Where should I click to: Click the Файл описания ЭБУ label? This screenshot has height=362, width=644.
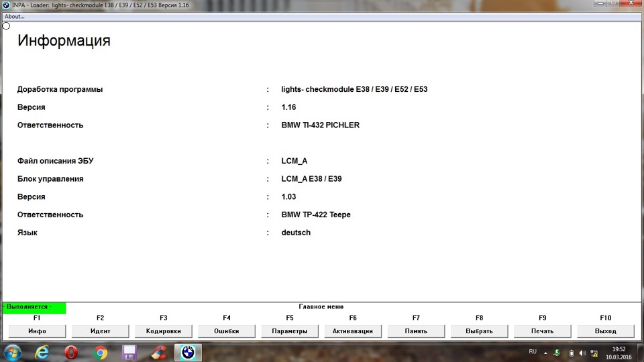pos(56,161)
